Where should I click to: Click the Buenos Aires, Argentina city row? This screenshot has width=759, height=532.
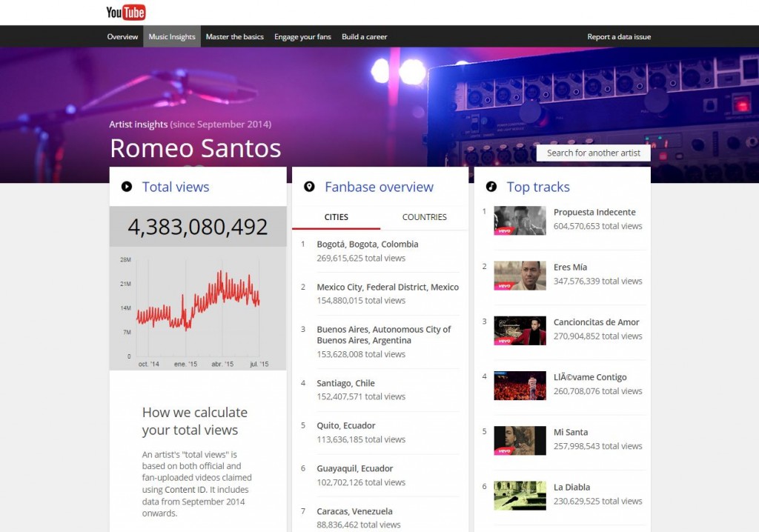point(379,342)
